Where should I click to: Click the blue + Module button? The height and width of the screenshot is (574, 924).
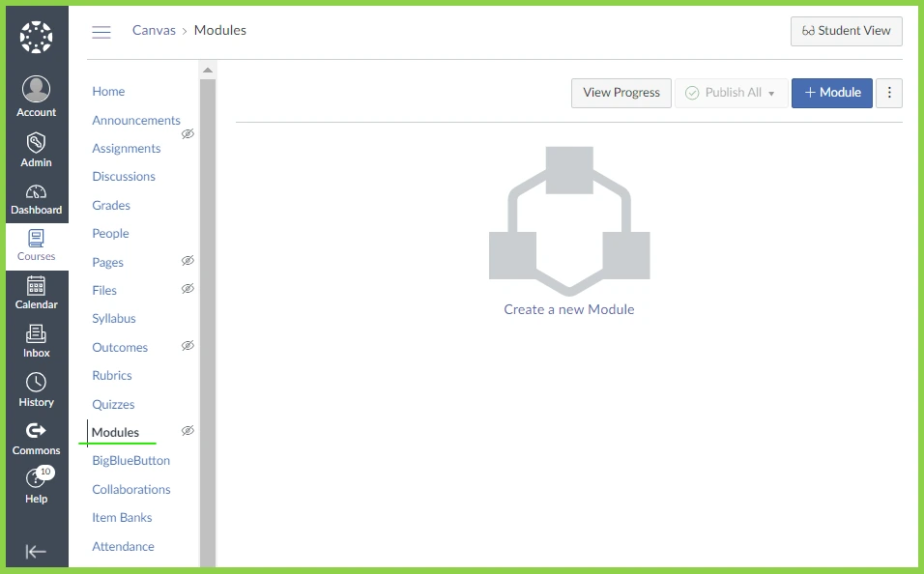pos(831,93)
